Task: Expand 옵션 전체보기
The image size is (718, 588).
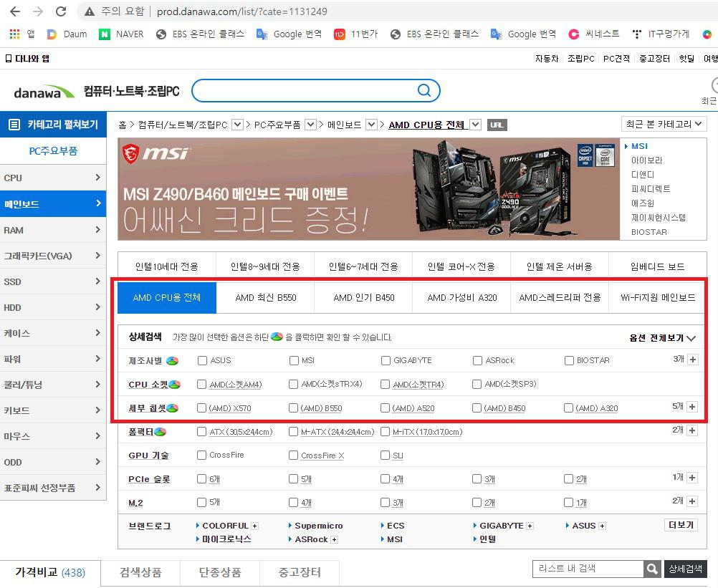Action: pyautogui.click(x=662, y=338)
